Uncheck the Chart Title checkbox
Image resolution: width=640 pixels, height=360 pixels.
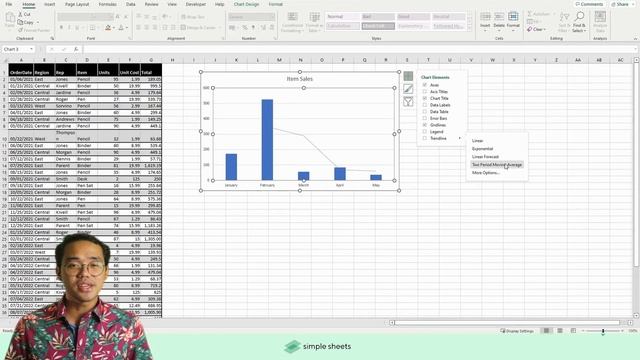(425, 98)
